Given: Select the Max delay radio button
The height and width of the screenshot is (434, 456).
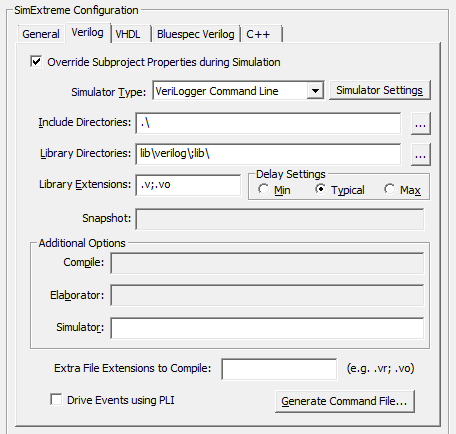Looking at the screenshot, I should click(389, 189).
